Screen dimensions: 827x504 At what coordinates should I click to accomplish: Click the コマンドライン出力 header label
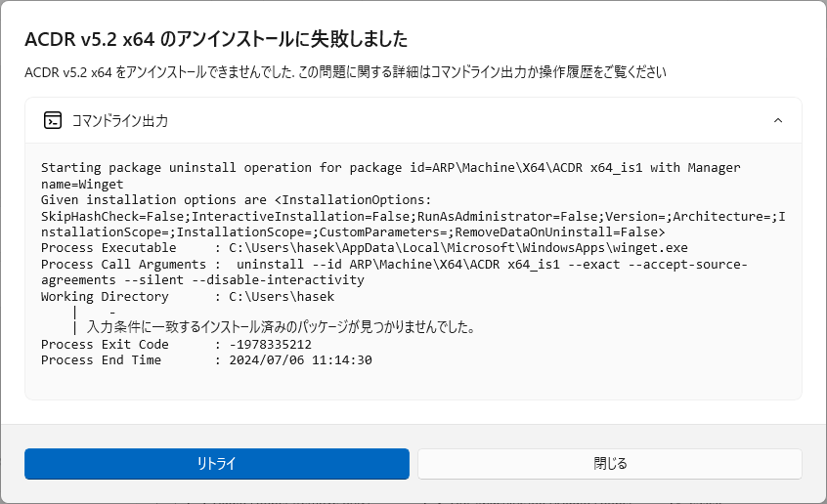coord(119,121)
